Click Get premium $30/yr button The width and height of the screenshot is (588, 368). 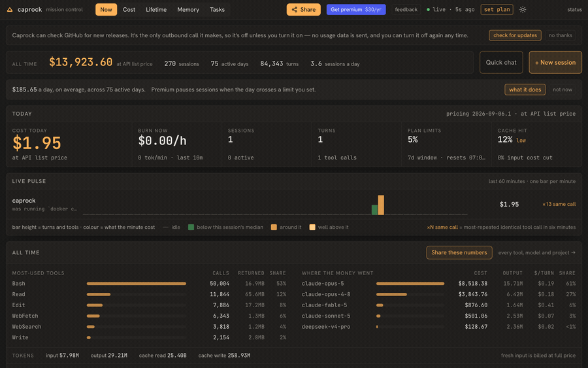(x=356, y=10)
